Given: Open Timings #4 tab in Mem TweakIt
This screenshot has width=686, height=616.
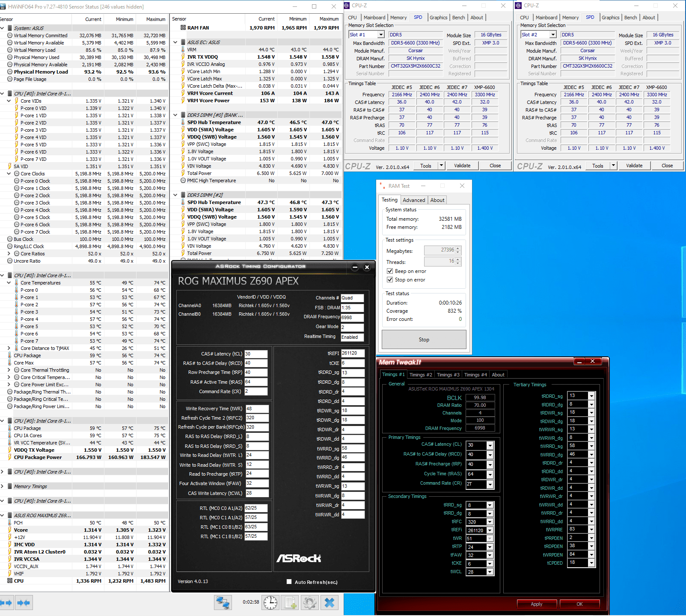Looking at the screenshot, I should 475,375.
